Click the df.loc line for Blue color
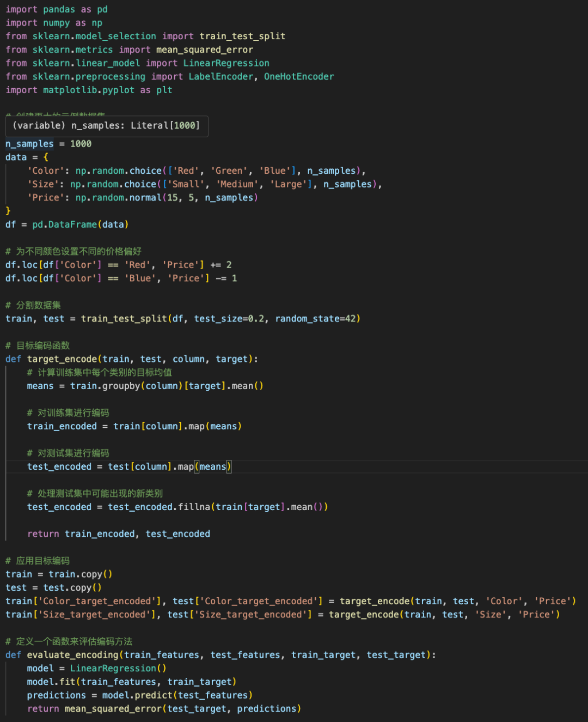The height and width of the screenshot is (722, 588). 120,278
